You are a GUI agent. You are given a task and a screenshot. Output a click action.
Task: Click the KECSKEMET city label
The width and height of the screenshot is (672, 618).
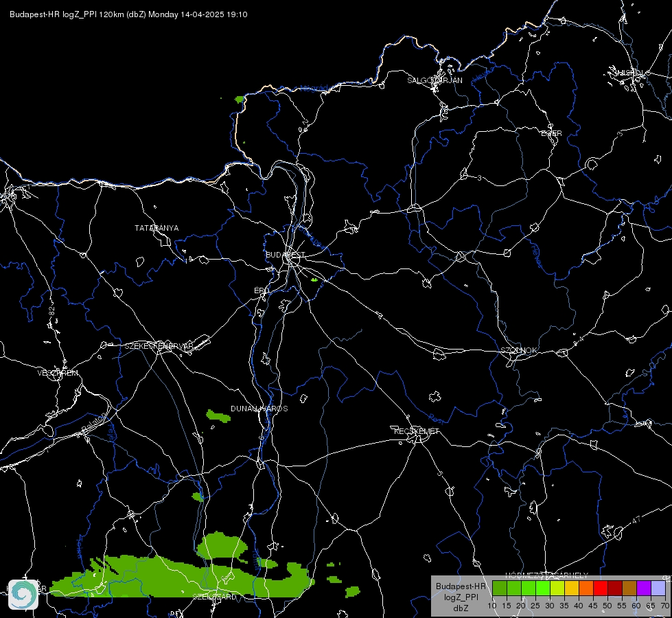coord(417,431)
